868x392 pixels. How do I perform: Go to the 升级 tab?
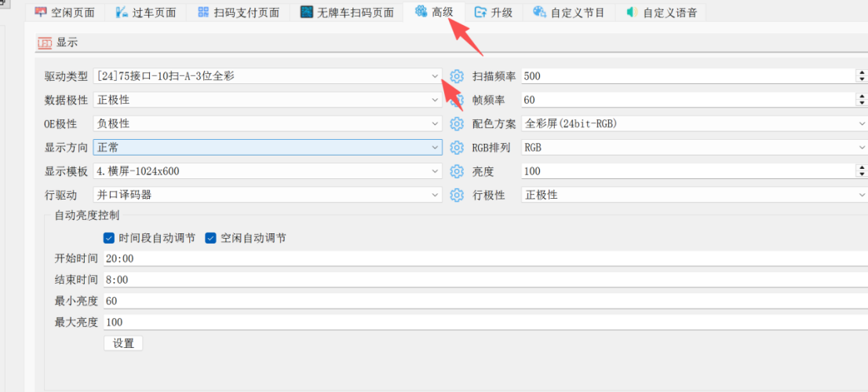tap(494, 13)
